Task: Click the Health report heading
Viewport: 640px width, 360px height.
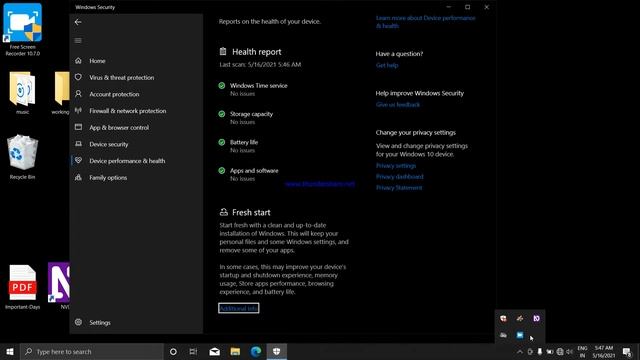Action: [x=256, y=52]
